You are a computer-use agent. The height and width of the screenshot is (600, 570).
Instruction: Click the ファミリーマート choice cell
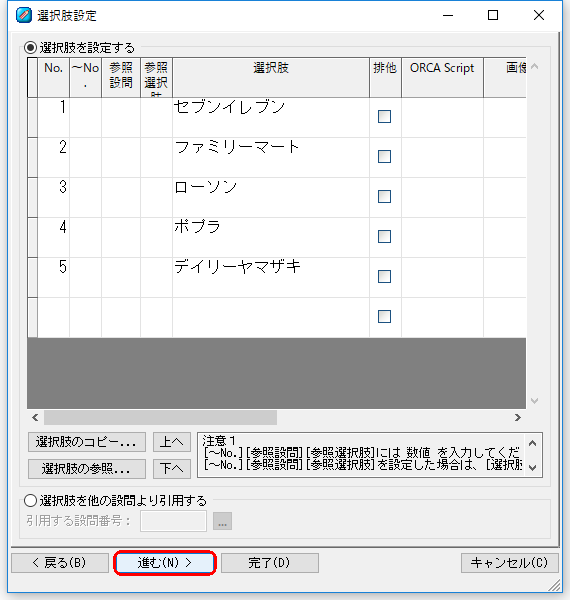click(x=271, y=158)
